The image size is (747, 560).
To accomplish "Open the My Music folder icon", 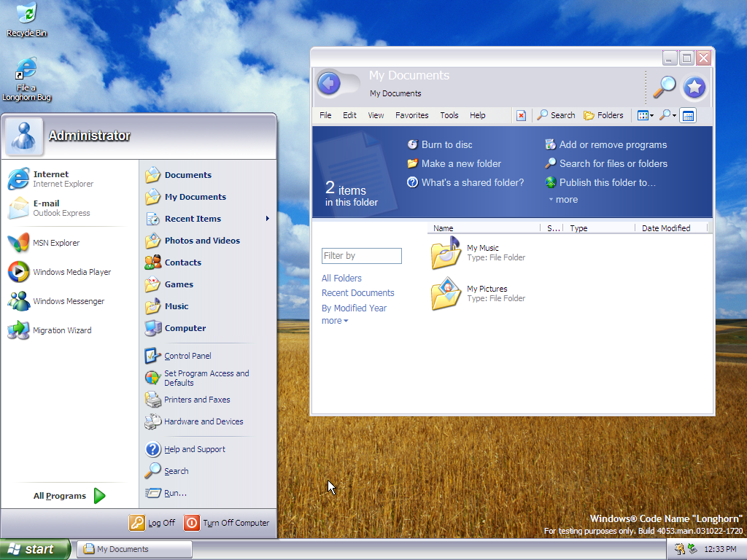I will [x=446, y=253].
